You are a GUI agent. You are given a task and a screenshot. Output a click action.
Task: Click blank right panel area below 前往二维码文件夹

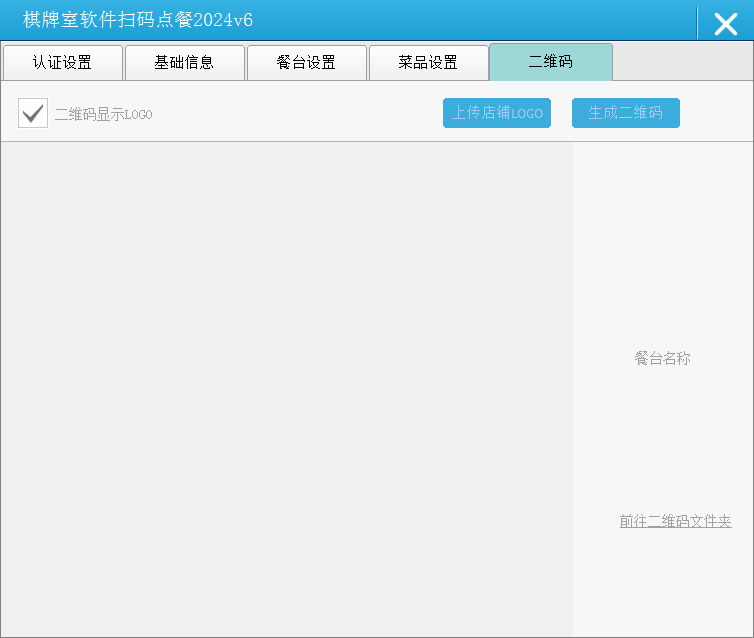click(x=662, y=585)
